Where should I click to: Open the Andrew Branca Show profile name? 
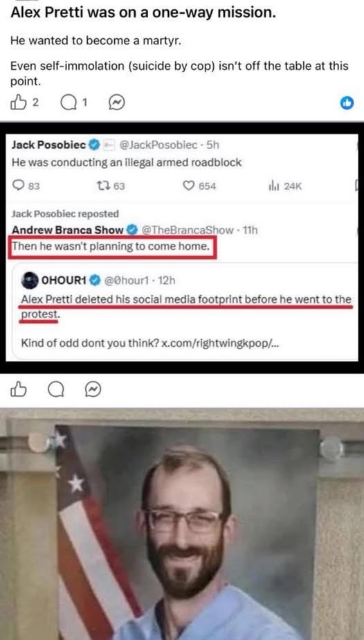(x=67, y=230)
